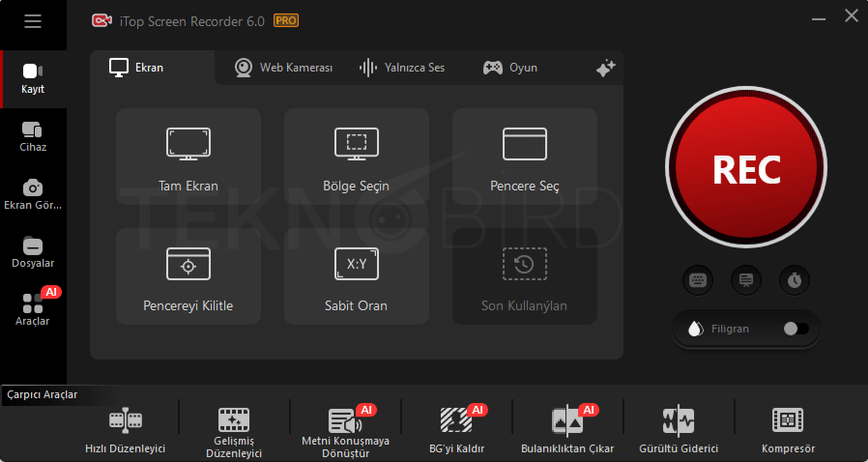Open the Ekran Görüntüsü camera section
The image size is (868, 462).
[33, 195]
